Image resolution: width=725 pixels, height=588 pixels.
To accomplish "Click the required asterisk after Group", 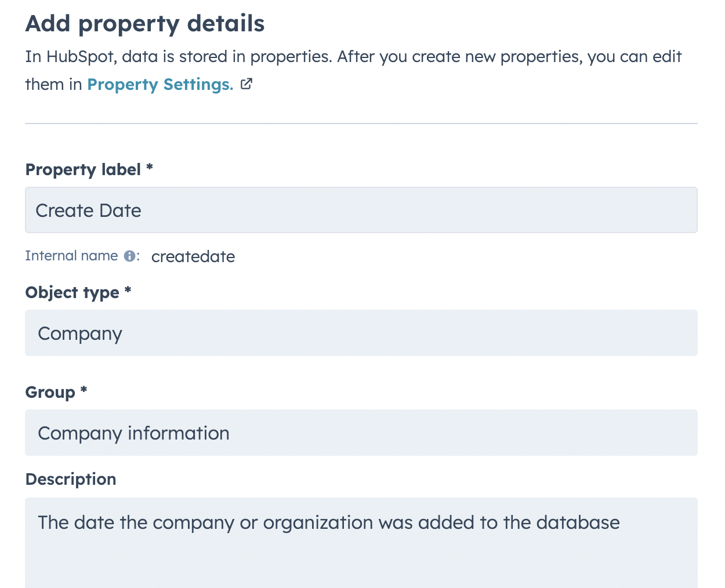I will tap(84, 390).
